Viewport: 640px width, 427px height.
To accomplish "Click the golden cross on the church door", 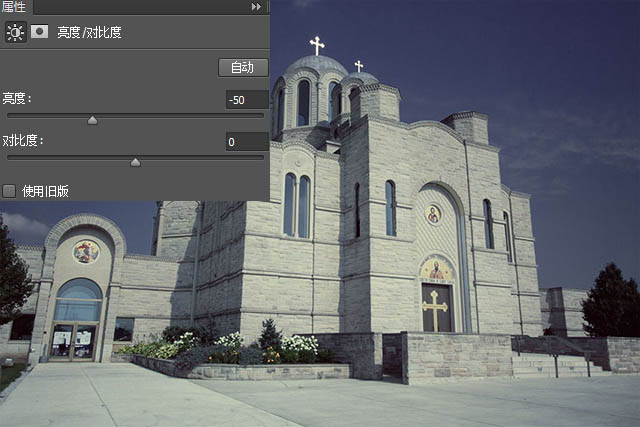I will tap(435, 310).
